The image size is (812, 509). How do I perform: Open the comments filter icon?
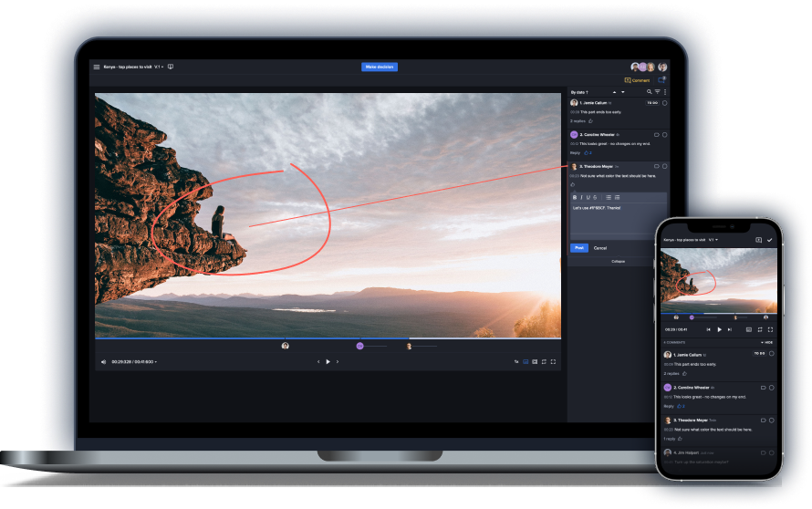[x=657, y=92]
